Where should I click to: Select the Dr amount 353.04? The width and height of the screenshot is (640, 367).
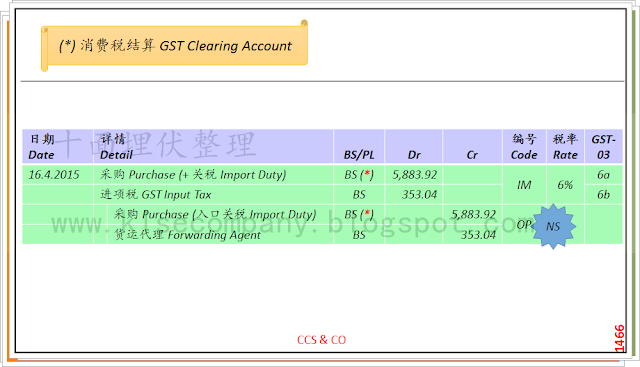(x=419, y=194)
